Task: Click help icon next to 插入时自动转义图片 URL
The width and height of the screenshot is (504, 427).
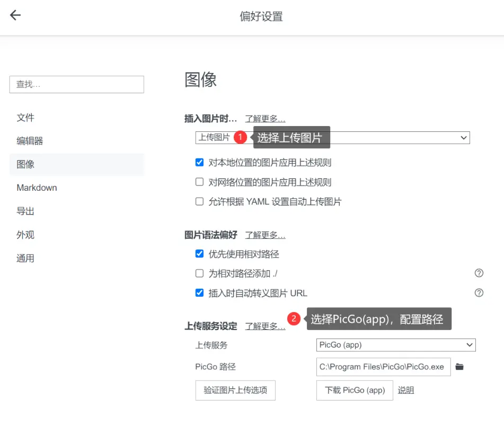Action: (479, 293)
